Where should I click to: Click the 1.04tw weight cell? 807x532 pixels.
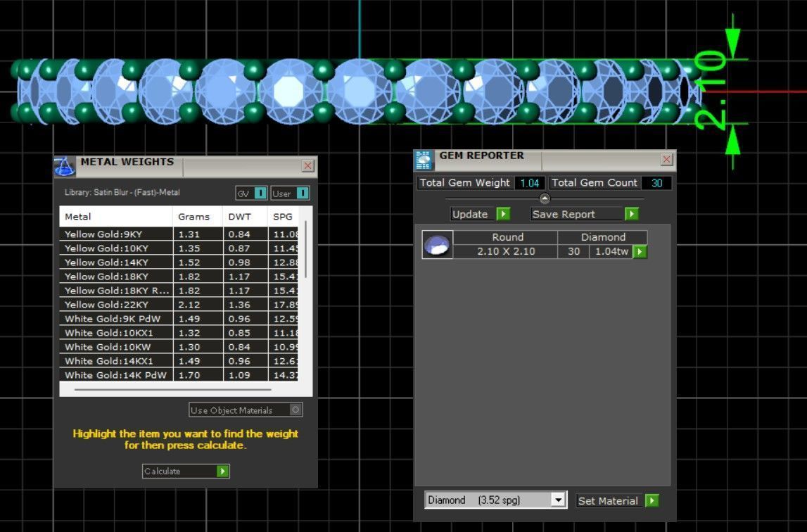tap(611, 251)
